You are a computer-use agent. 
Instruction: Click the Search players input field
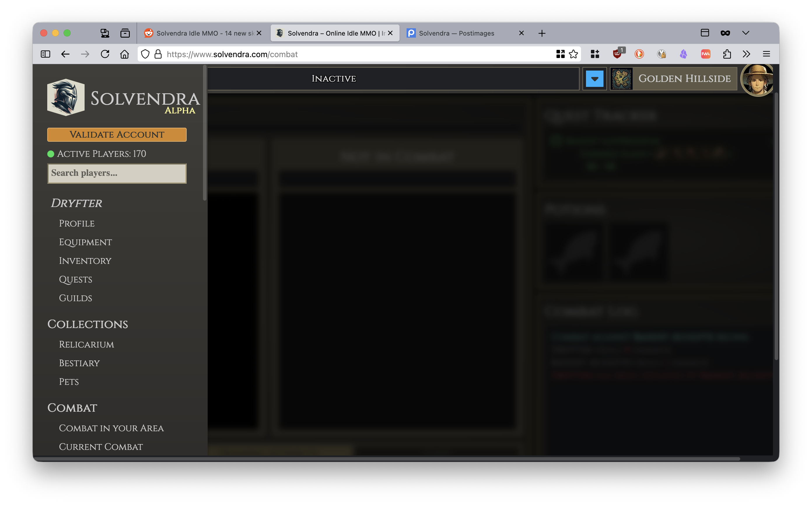tap(117, 173)
